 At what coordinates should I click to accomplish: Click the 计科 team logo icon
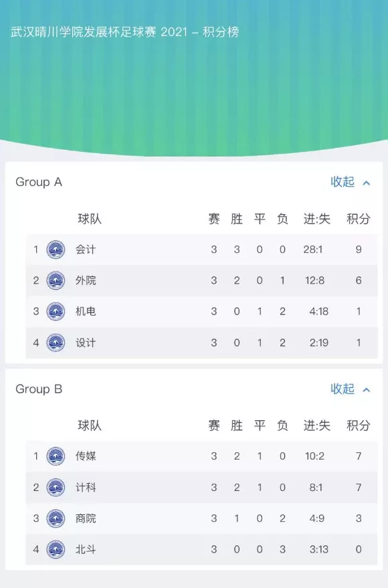point(56,488)
